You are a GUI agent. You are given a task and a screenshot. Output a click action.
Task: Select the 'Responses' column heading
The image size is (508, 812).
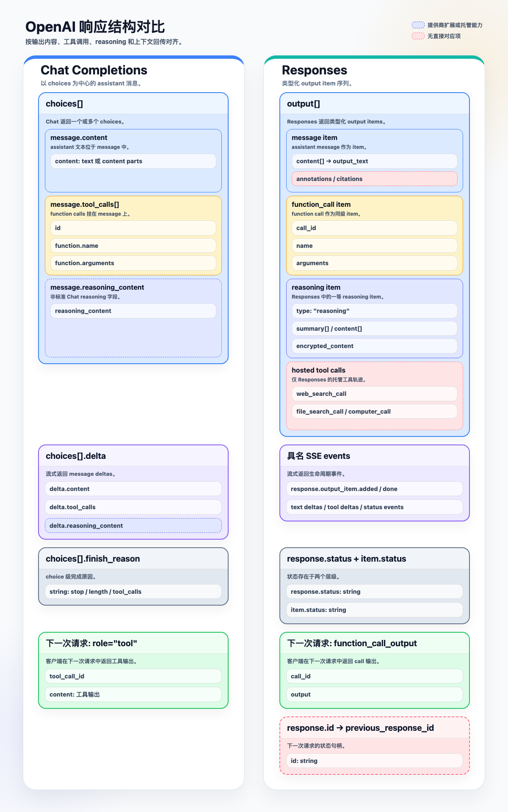coord(315,70)
